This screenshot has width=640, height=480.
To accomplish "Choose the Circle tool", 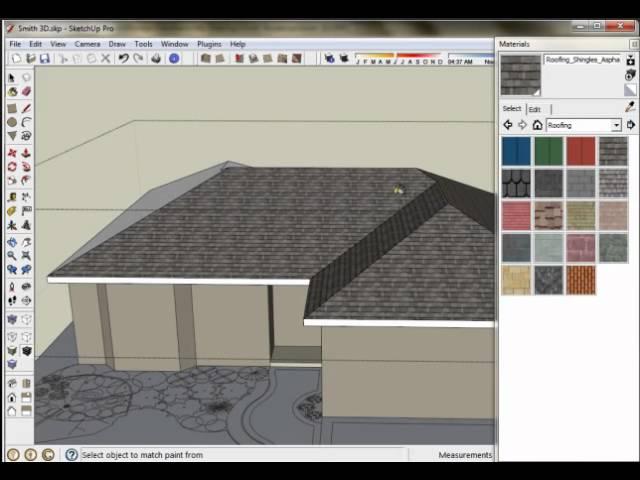I will point(12,122).
